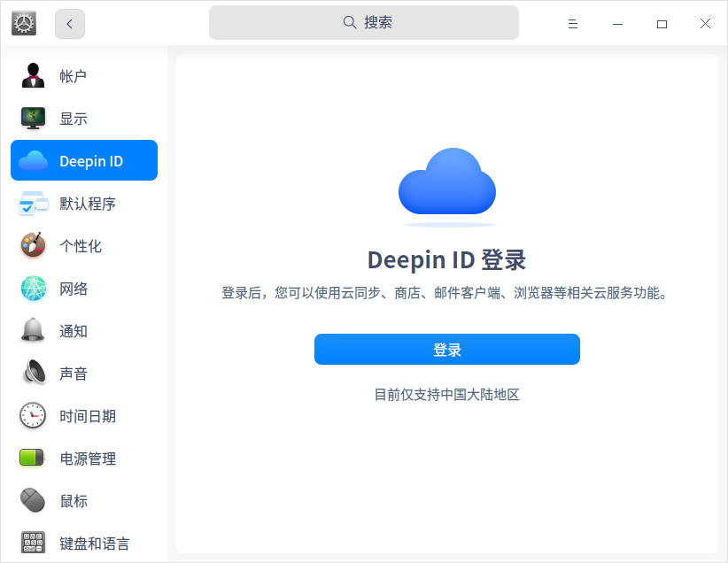Viewport: 728px width, 563px height.
Task: Open the 鼠标 settings label
Action: click(x=73, y=501)
